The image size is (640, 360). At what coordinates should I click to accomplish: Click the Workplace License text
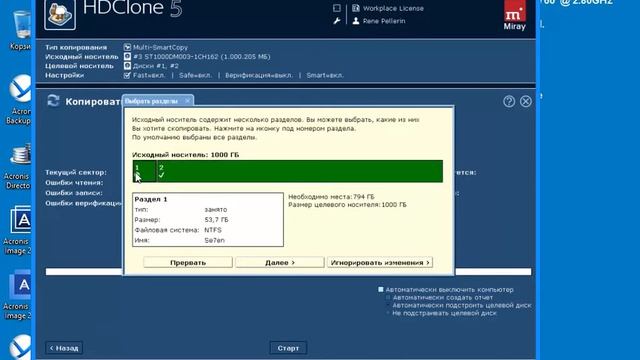(x=393, y=8)
